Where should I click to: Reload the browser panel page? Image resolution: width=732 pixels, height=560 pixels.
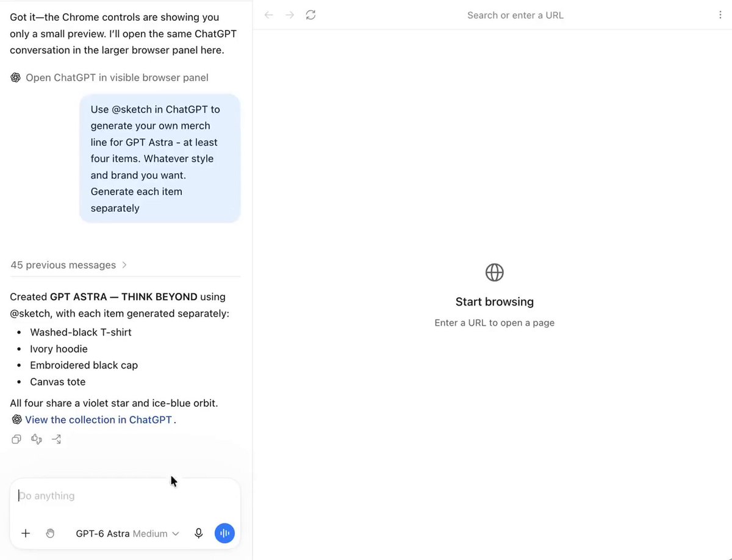point(310,15)
